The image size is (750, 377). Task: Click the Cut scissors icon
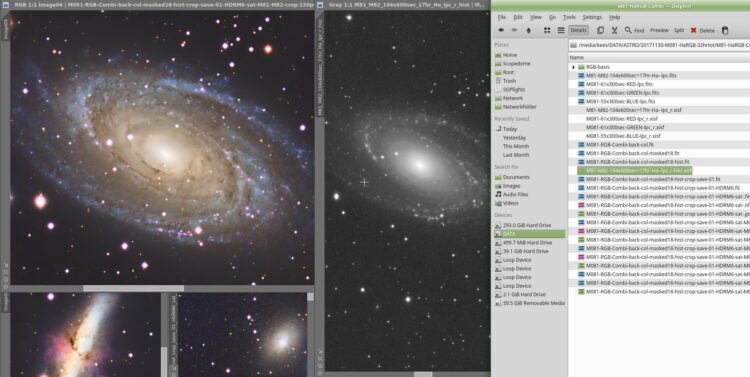[614, 30]
